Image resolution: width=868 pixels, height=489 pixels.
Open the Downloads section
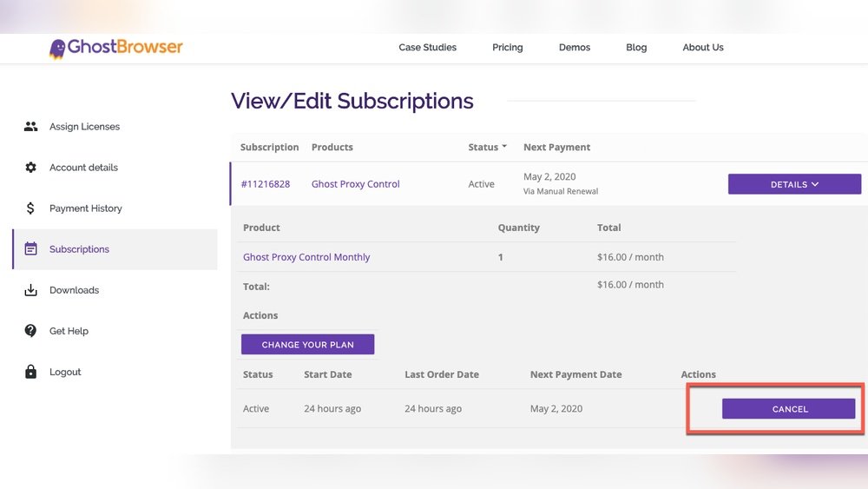coord(74,290)
